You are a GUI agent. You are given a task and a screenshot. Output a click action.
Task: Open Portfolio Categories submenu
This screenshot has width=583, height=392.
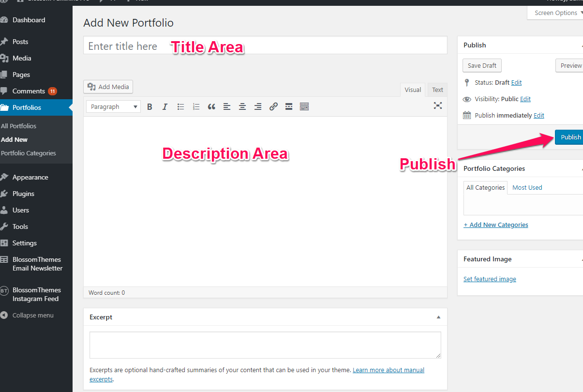point(29,153)
